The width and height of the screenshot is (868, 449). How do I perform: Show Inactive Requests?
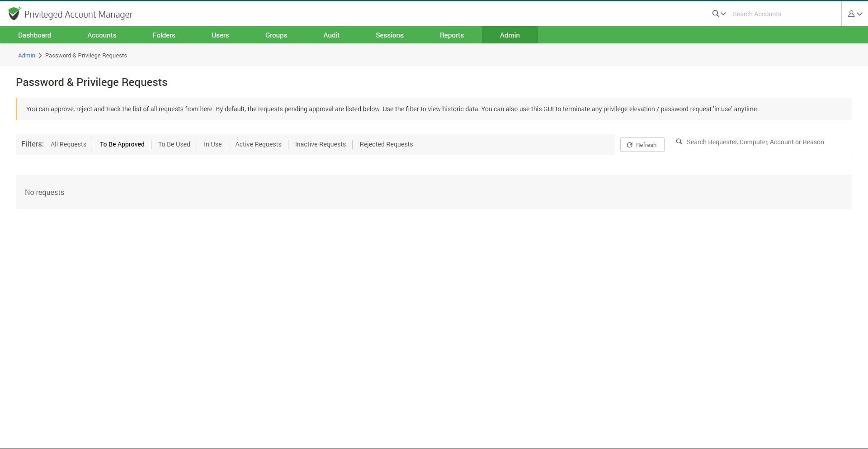pos(321,144)
